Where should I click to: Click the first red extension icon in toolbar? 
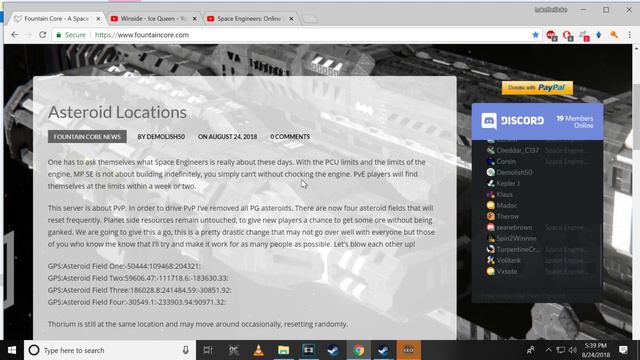click(551, 36)
